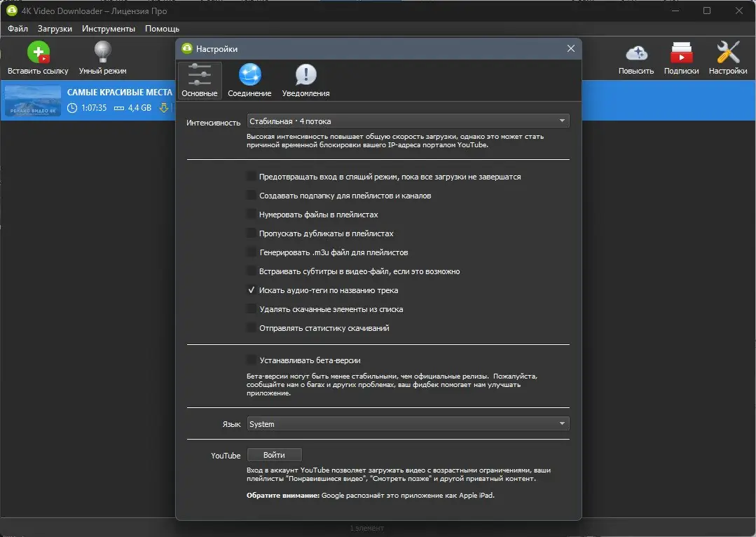Click the Интенсивность label
The width and height of the screenshot is (756, 537).
213,123
